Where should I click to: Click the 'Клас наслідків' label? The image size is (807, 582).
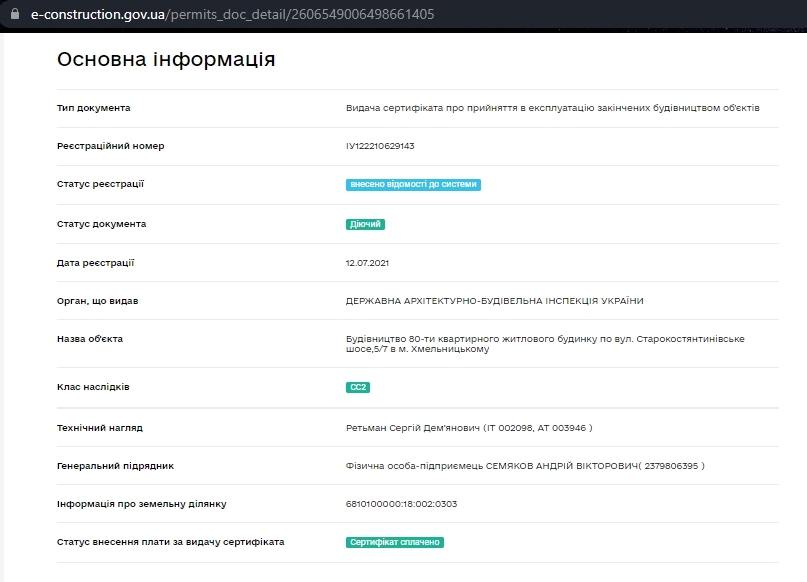93,387
